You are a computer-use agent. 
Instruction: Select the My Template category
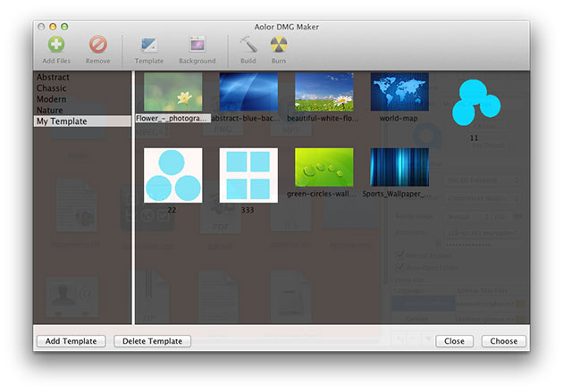click(61, 121)
